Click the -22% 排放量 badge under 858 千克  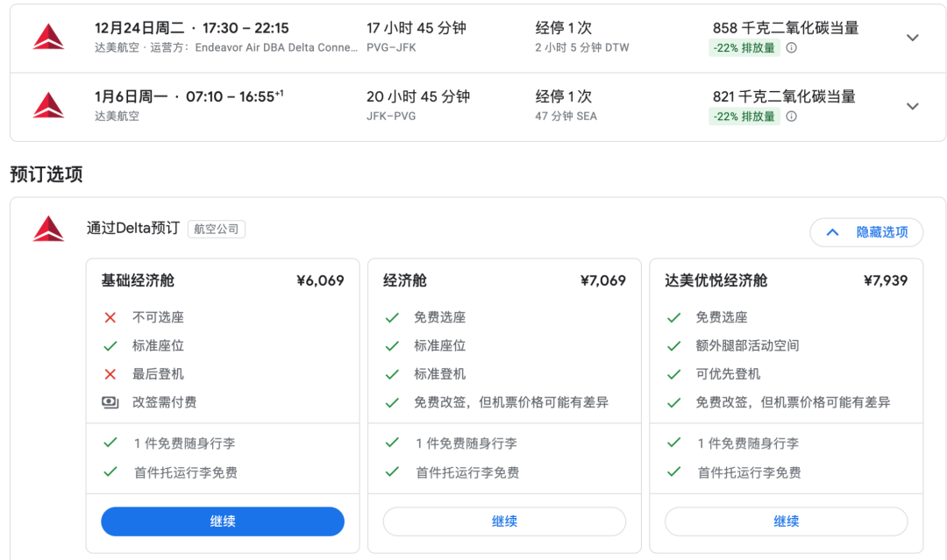point(744,47)
